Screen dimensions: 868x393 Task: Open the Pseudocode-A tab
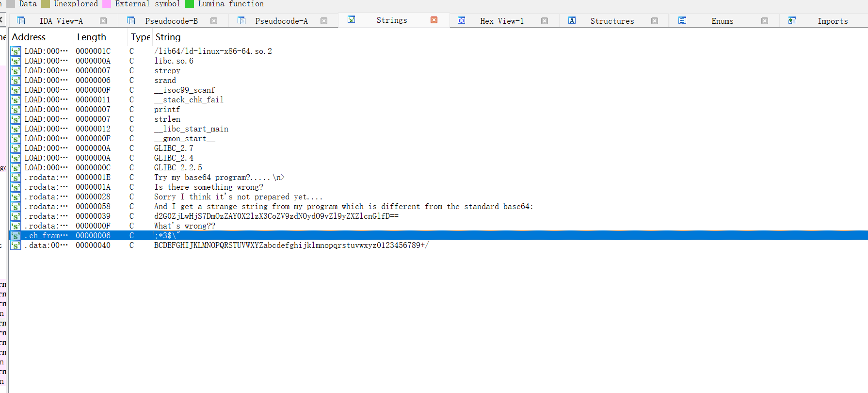(282, 21)
